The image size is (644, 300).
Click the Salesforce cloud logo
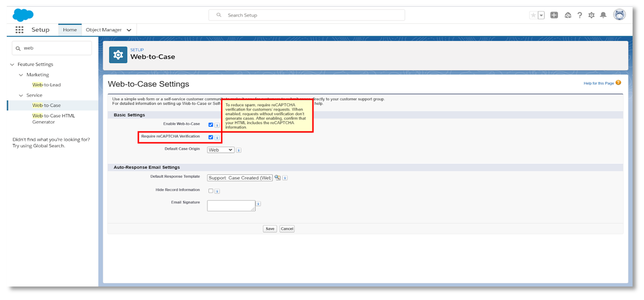(23, 15)
